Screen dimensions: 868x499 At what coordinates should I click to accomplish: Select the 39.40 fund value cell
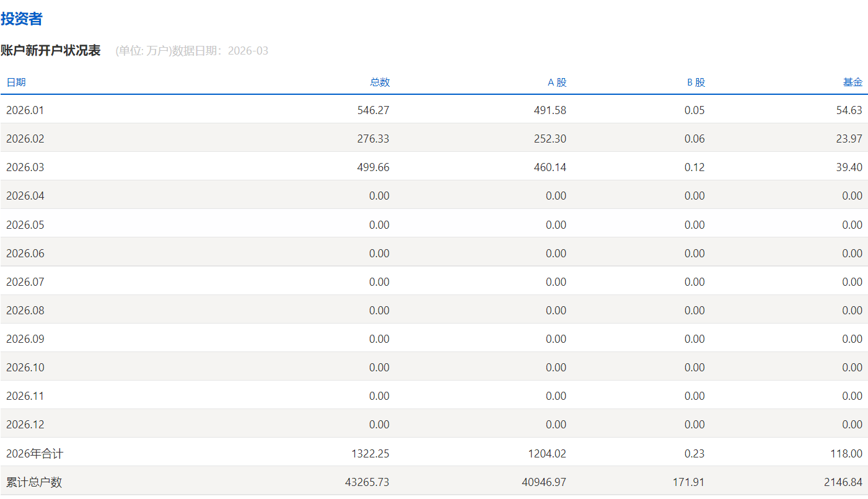[849, 167]
